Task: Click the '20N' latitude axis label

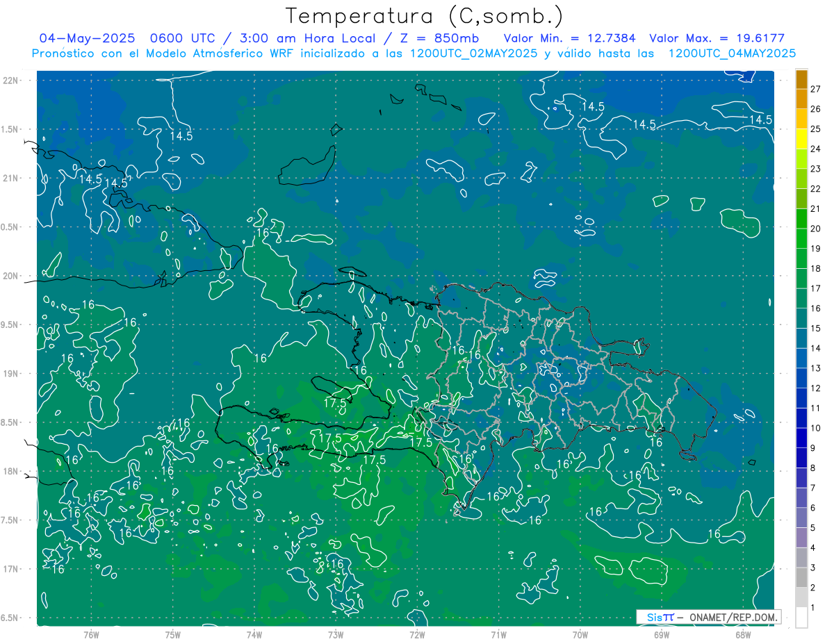Action: 10,276
